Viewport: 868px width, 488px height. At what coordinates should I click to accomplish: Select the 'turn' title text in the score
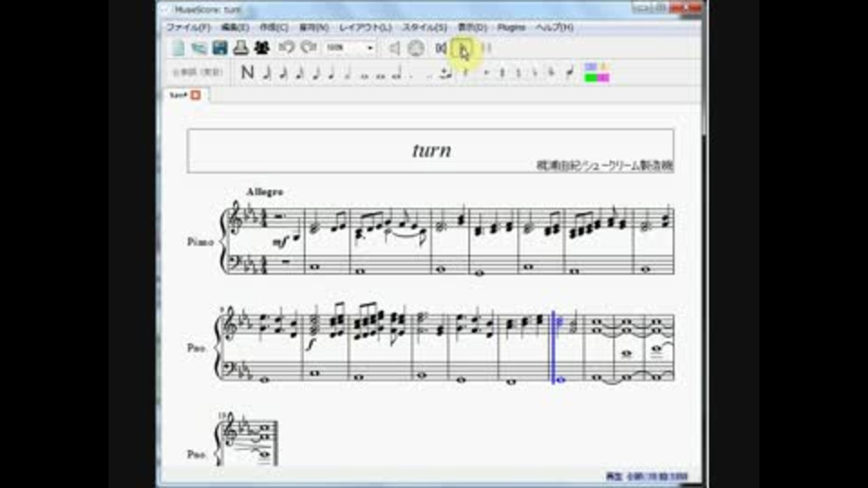click(x=432, y=150)
